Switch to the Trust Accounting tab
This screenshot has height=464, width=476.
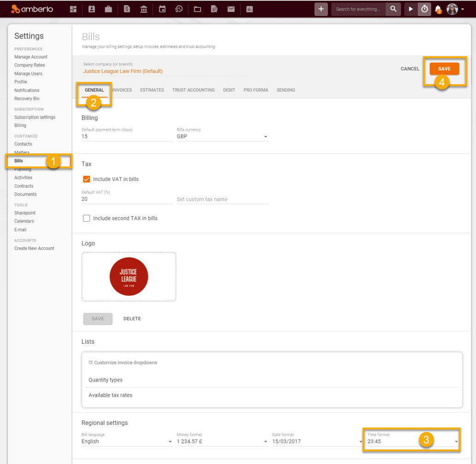193,90
